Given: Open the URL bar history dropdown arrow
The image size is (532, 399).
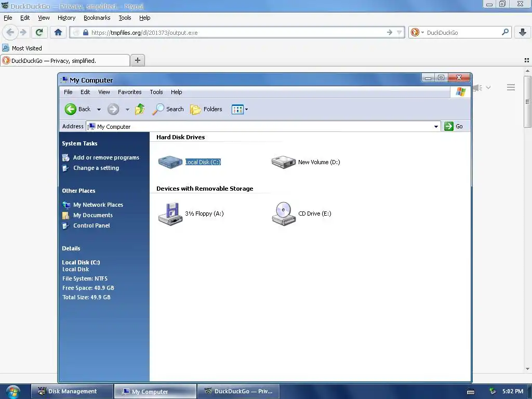Looking at the screenshot, I should (x=400, y=33).
